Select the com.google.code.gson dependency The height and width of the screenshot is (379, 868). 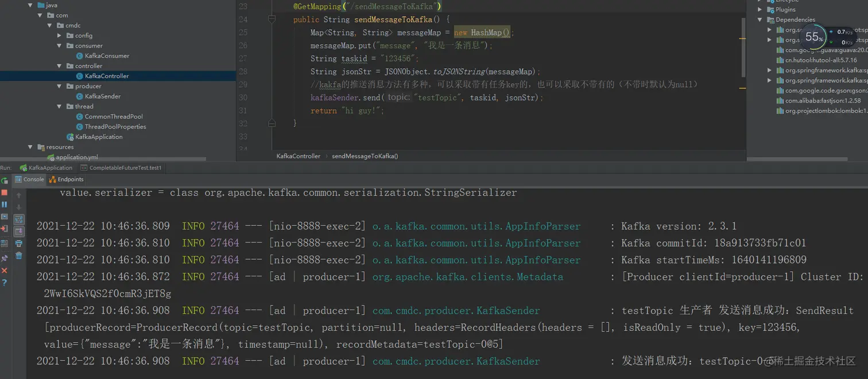tap(821, 91)
